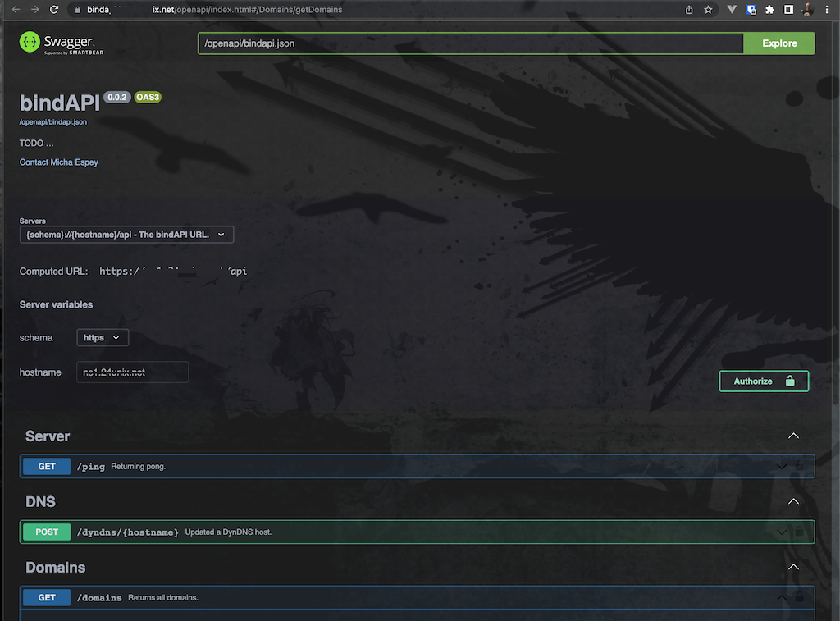Click the browser reload icon

[x=54, y=10]
